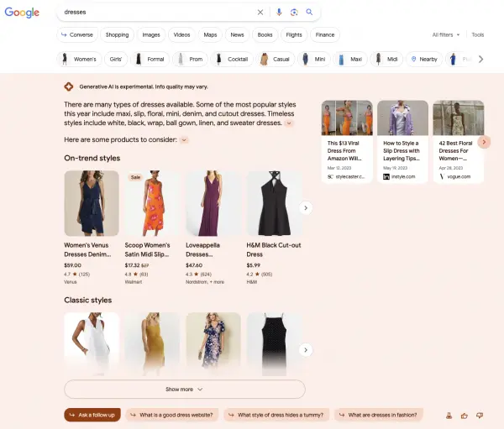Select the Midi filter chip
504x429 pixels.
click(x=386, y=59)
